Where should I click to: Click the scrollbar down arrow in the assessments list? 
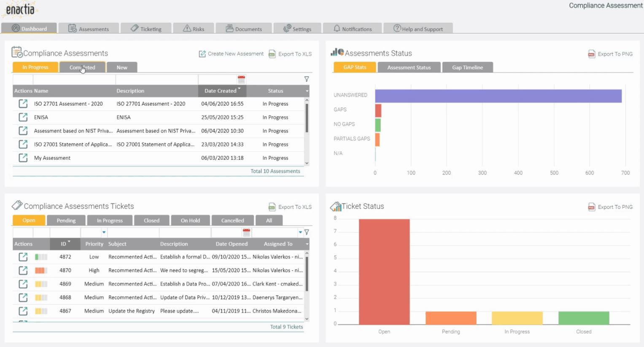coord(307,163)
